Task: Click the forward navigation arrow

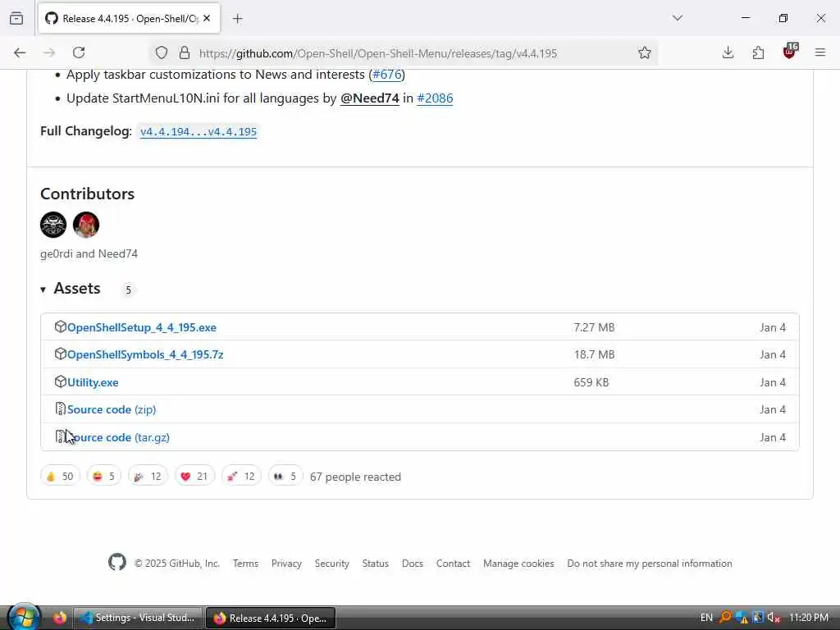Action: (49, 52)
